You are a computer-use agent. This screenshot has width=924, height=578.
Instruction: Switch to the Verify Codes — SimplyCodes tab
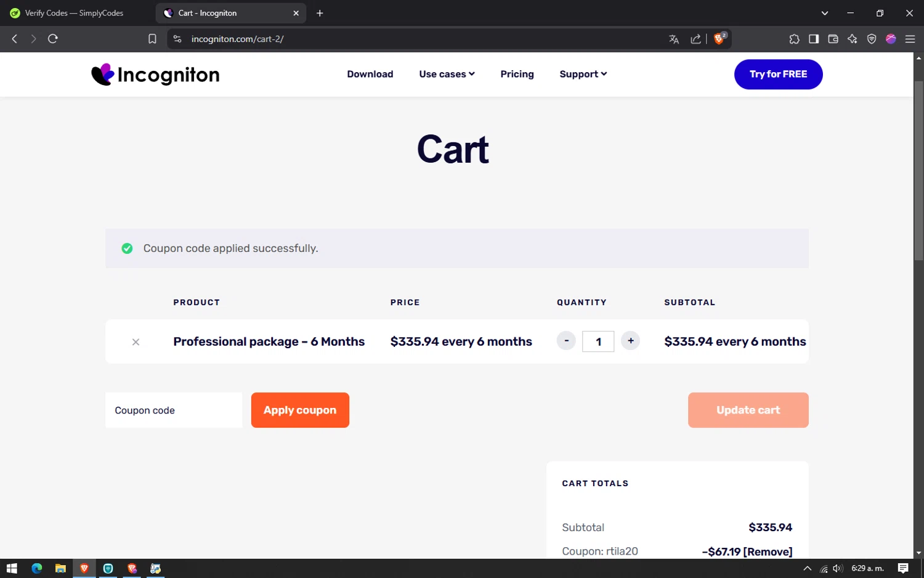74,13
